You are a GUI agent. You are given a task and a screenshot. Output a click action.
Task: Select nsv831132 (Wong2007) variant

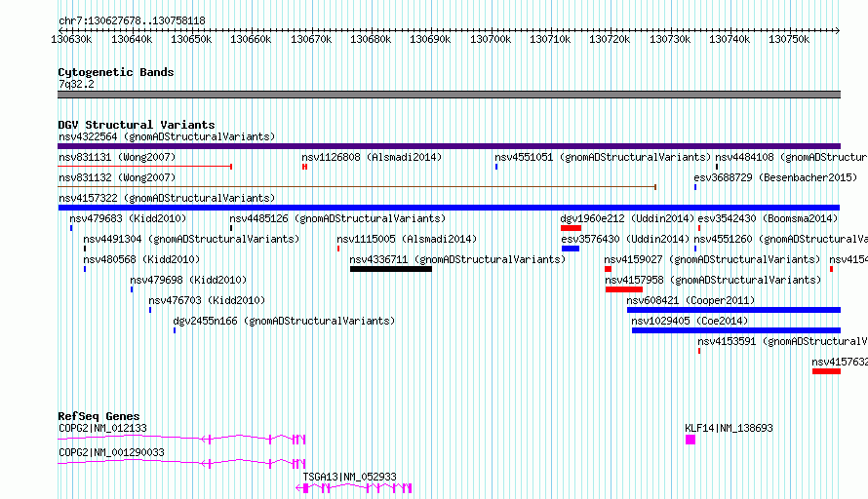pos(117,177)
